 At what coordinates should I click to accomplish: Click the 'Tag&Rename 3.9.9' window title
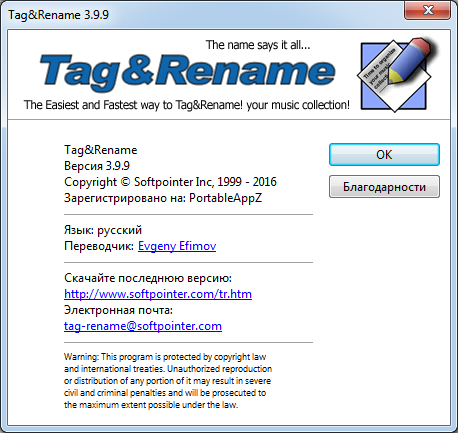tap(59, 15)
